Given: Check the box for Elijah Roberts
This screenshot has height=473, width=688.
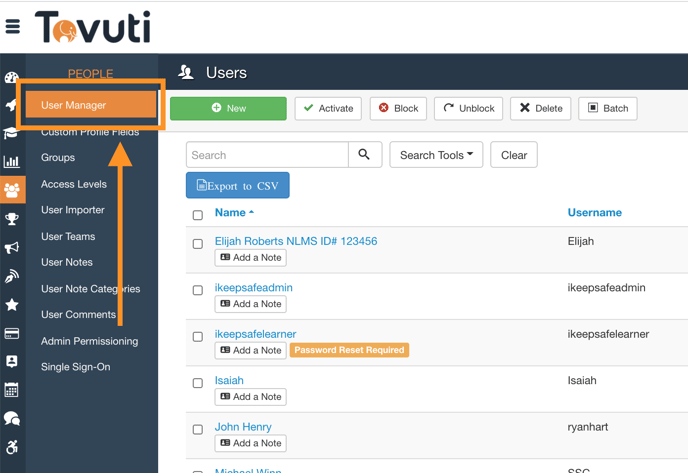Looking at the screenshot, I should (x=198, y=244).
